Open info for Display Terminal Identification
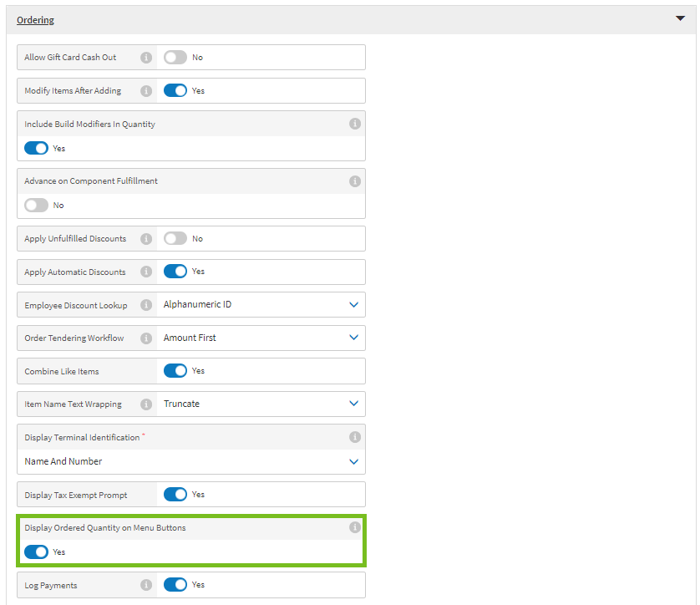Image resolution: width=700 pixels, height=605 pixels. (x=354, y=436)
